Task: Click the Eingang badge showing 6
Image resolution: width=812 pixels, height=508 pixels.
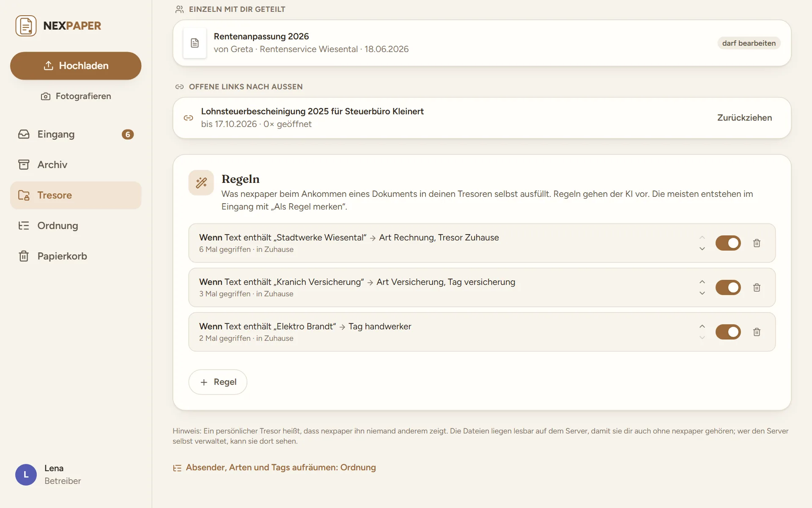Action: (128, 134)
